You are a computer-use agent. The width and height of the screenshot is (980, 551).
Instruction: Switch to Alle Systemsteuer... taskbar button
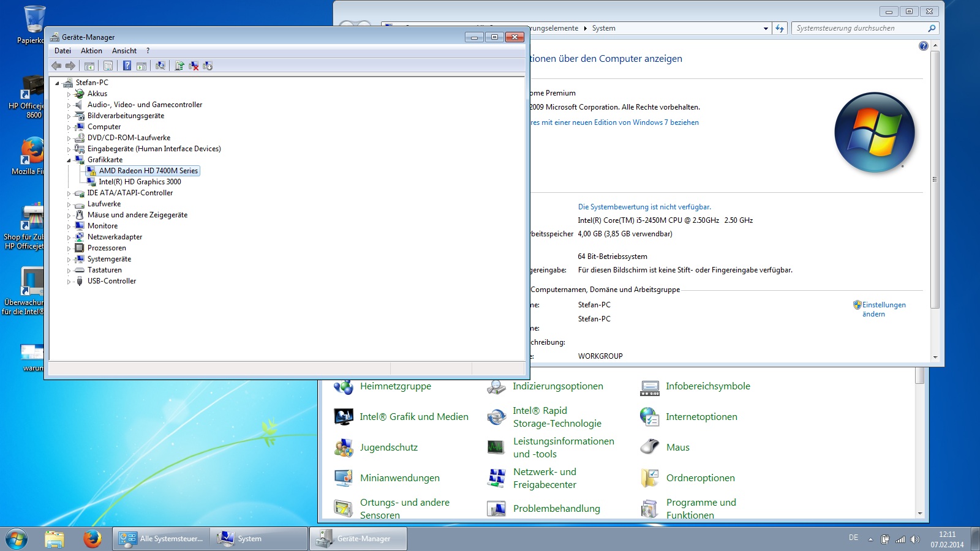pos(161,539)
